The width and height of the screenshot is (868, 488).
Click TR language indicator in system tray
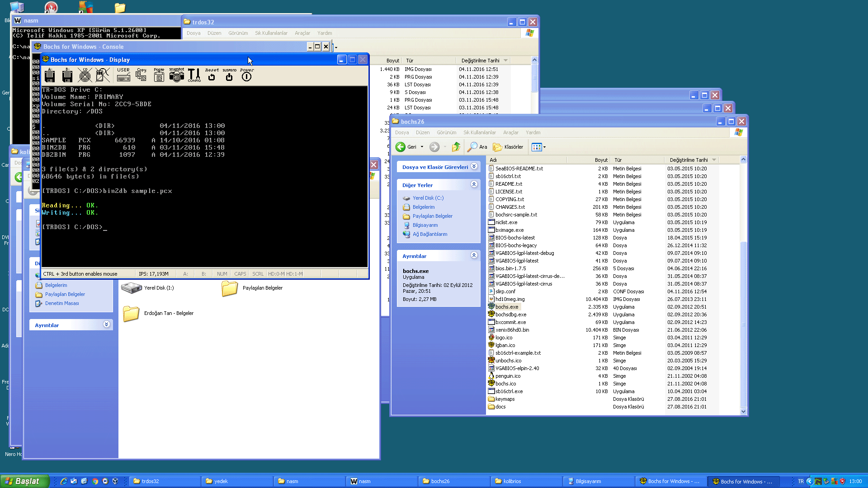(801, 481)
